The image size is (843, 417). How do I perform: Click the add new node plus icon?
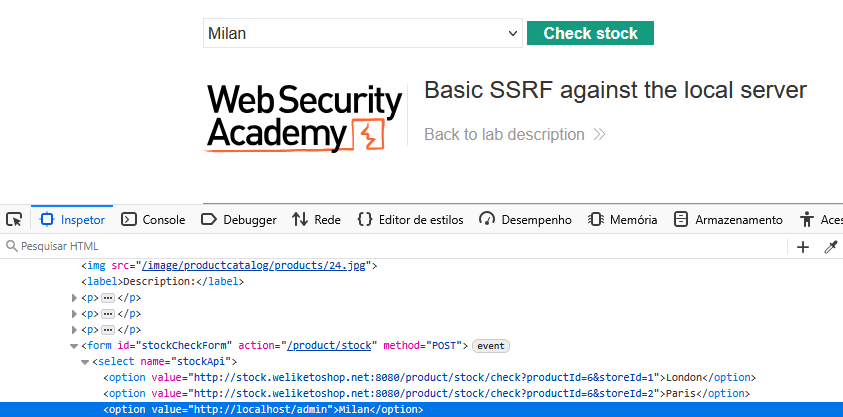[x=803, y=247]
